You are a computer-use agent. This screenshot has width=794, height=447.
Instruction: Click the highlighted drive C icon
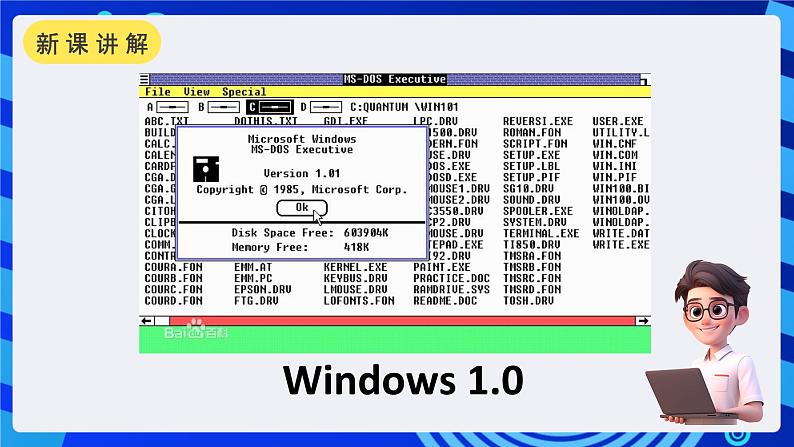tap(273, 107)
